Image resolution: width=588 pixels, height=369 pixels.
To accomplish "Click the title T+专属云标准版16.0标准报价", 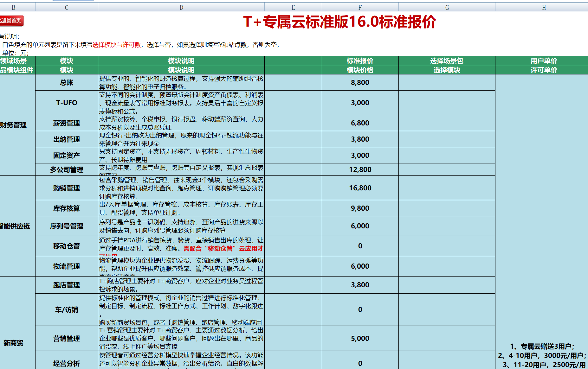I will click(339, 22).
